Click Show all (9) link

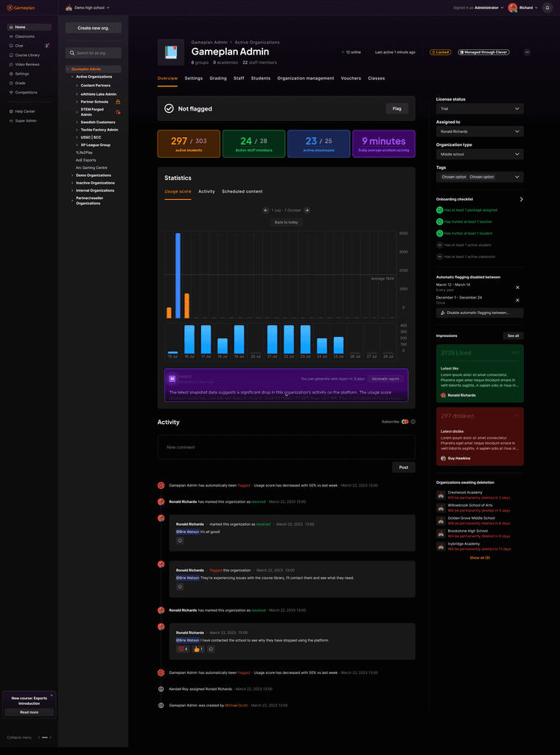coord(480,557)
